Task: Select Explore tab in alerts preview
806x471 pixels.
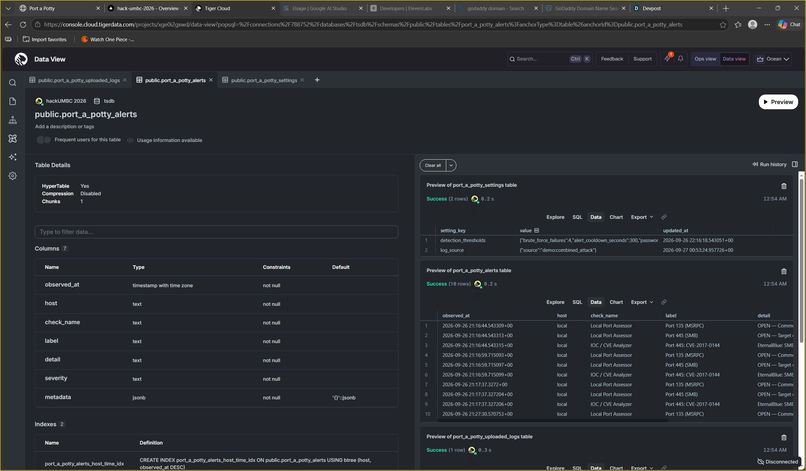Action: click(x=555, y=302)
